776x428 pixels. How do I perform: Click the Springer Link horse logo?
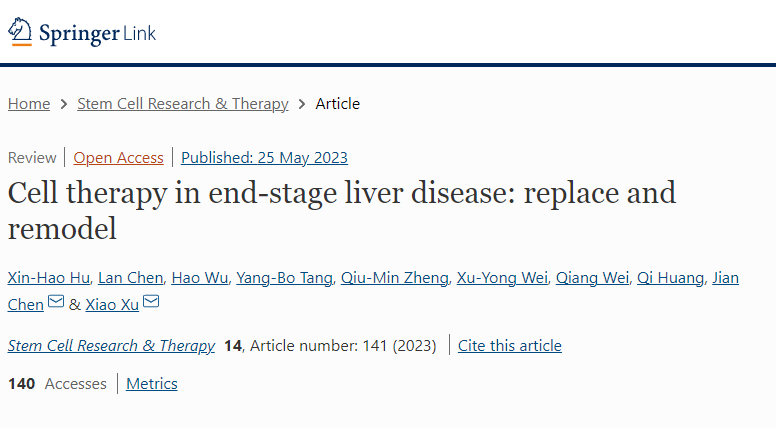click(21, 34)
